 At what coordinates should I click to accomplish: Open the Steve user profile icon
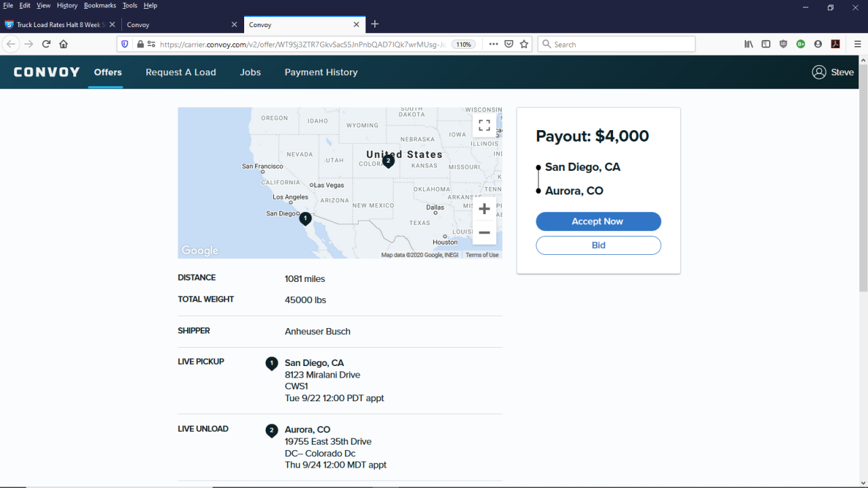click(x=819, y=72)
